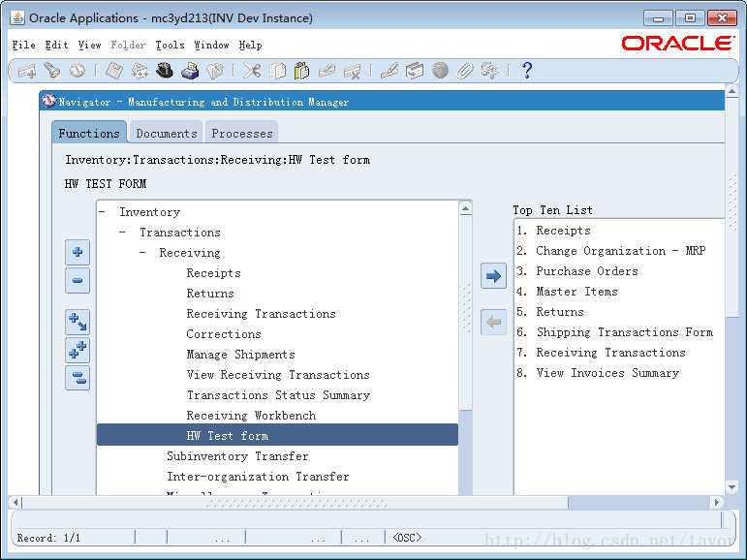Open the View menu
This screenshot has width=747, height=560.
click(x=89, y=46)
